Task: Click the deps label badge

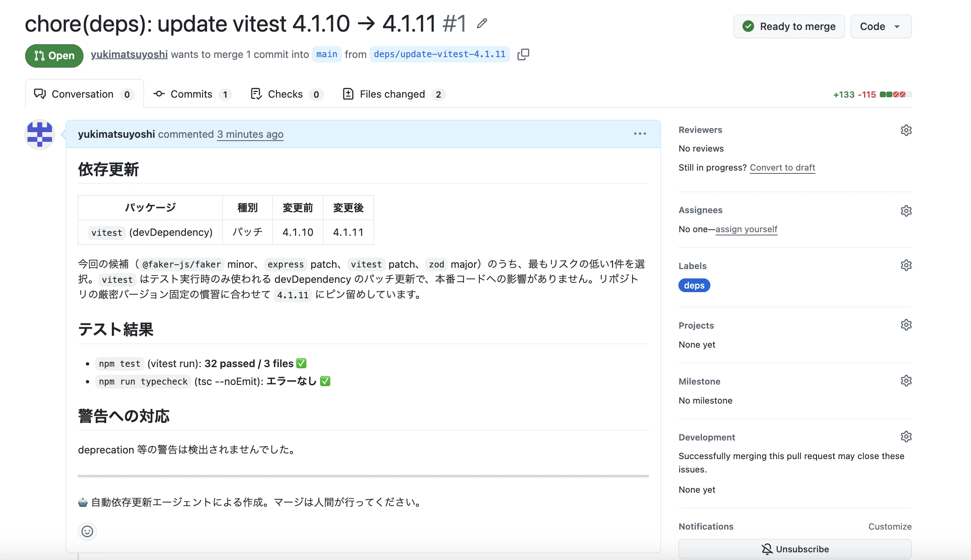Action: point(694,285)
